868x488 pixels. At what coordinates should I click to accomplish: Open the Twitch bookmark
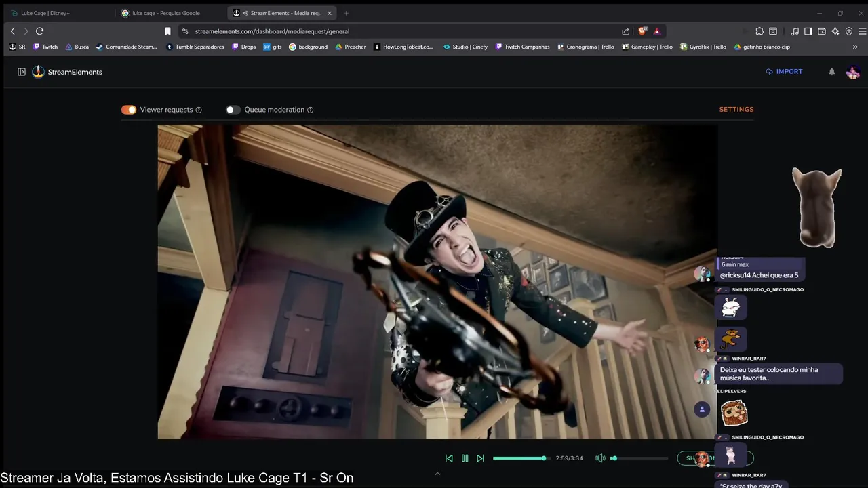(44, 47)
